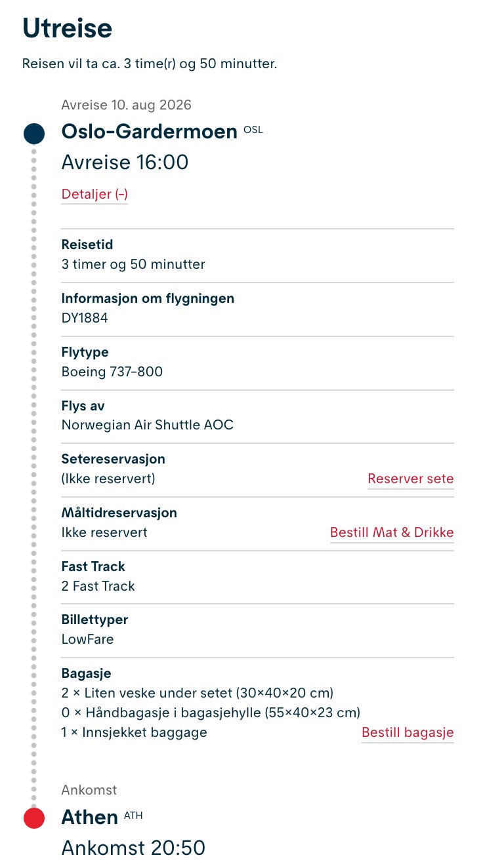Click the dark blue departure circle icon
The width and height of the screenshot is (483, 868).
click(x=34, y=134)
